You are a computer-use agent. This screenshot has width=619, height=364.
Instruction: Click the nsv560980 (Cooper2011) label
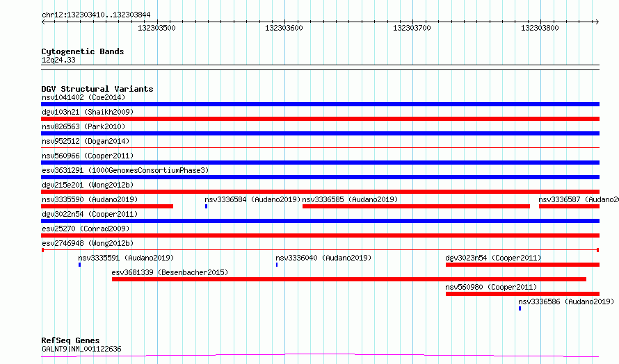click(x=491, y=287)
